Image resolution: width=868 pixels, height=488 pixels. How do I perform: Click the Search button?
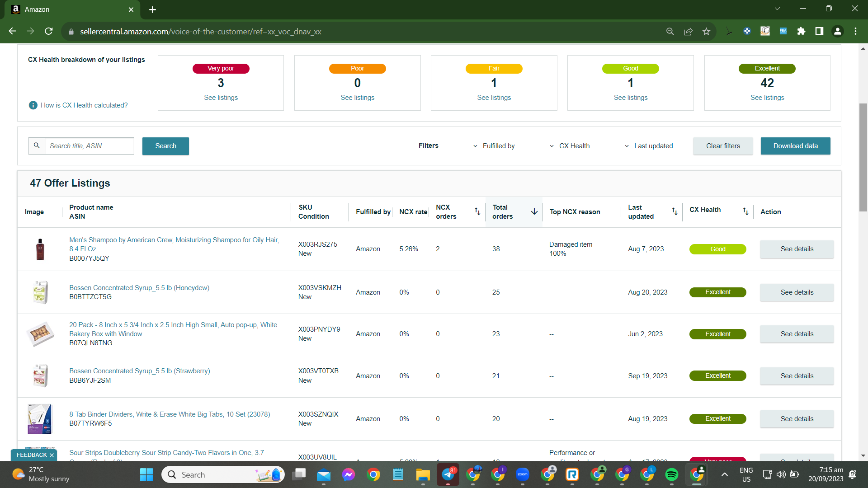tap(165, 146)
